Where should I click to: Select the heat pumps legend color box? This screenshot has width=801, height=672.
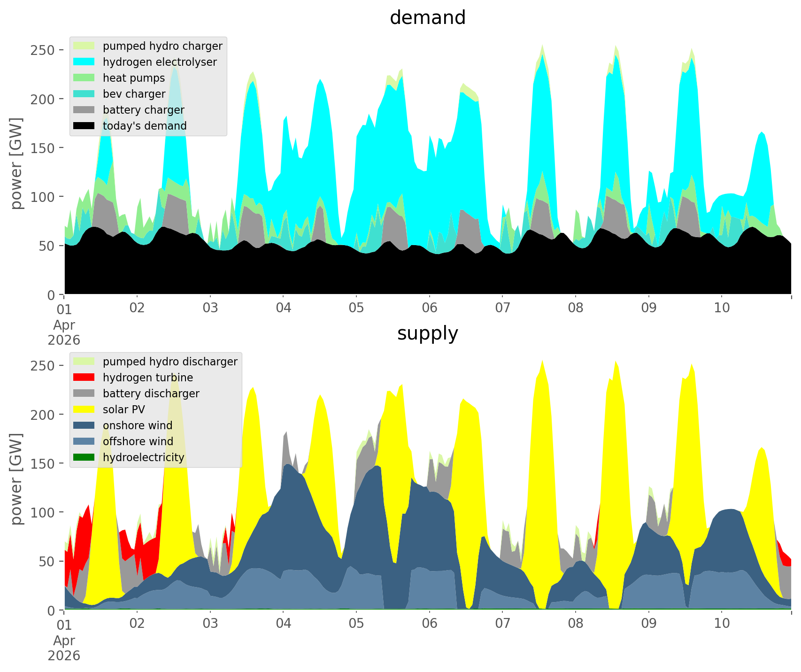85,78
